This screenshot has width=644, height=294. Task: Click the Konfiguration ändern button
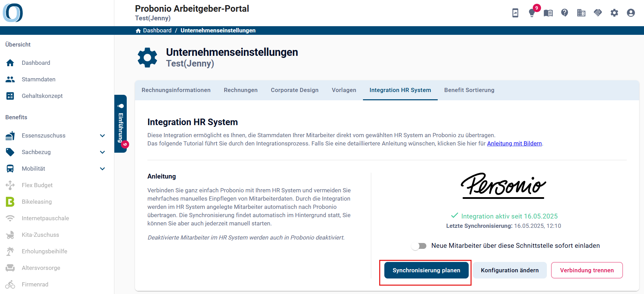coord(510,270)
